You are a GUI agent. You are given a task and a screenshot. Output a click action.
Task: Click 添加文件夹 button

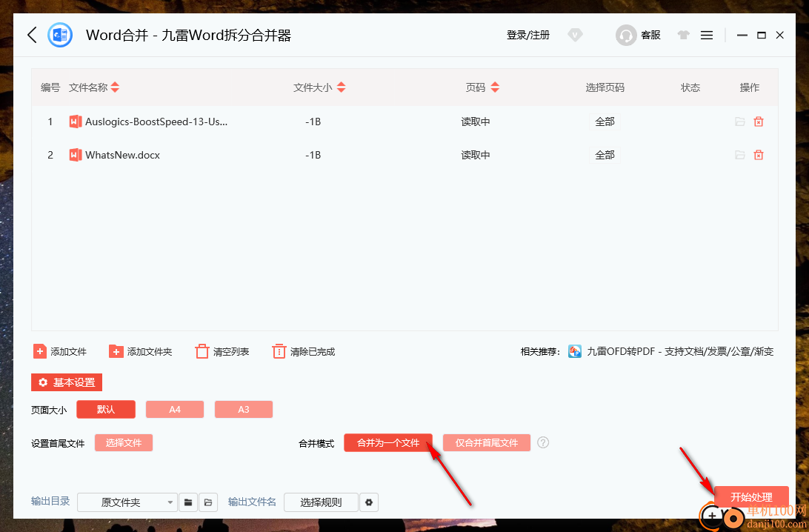[x=140, y=351]
